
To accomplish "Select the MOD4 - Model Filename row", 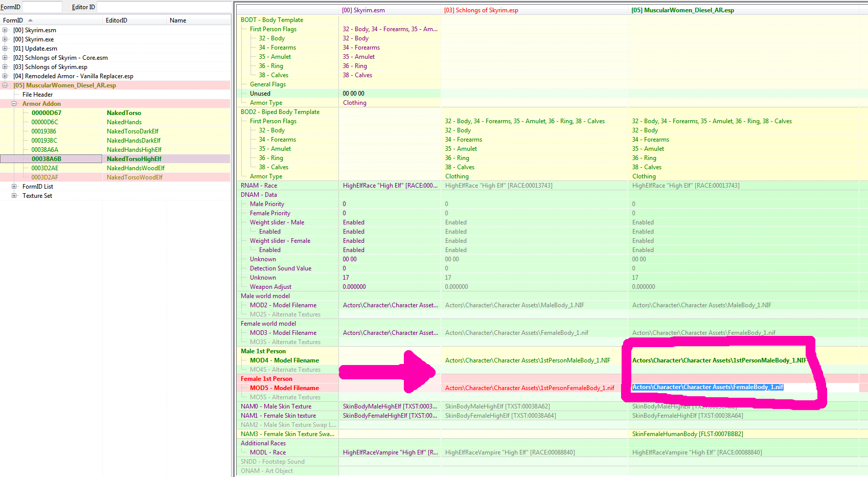I will pyautogui.click(x=284, y=360).
